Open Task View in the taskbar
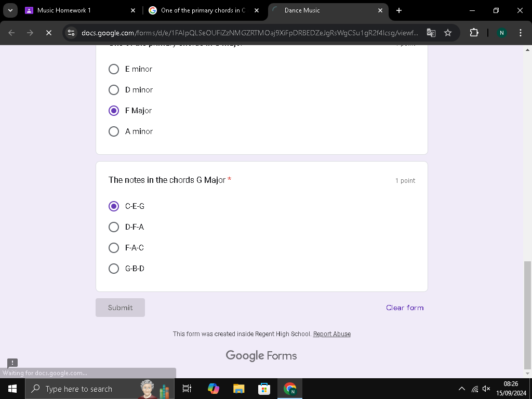Screen dimensions: 532x399 point(187,389)
